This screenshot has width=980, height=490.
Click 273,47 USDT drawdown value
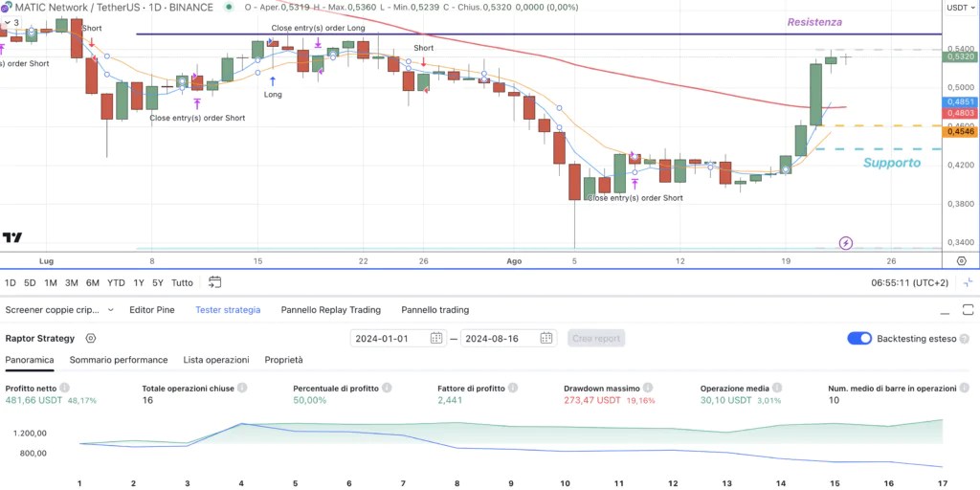click(591, 400)
